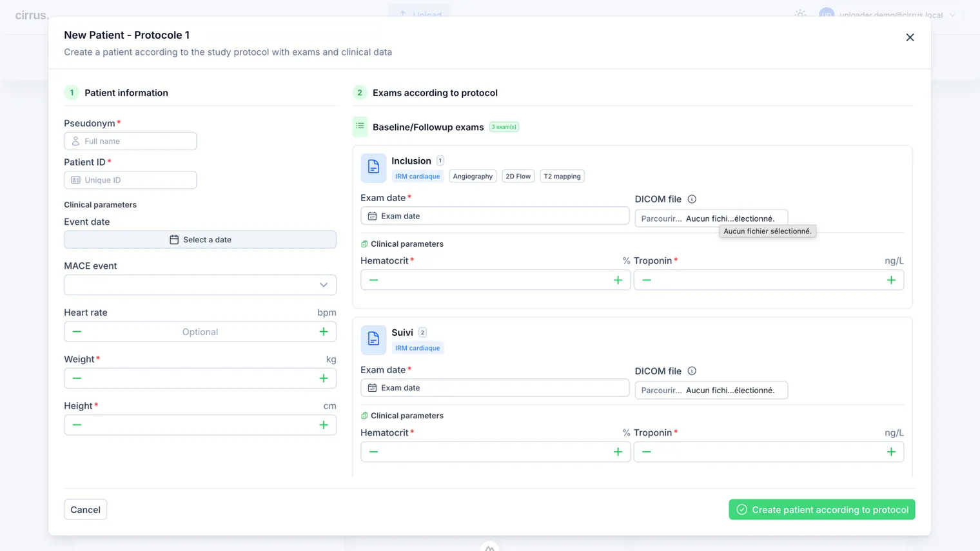Click the IRM cardiaque tag under Suivi
The width and height of the screenshot is (980, 551).
coord(417,348)
